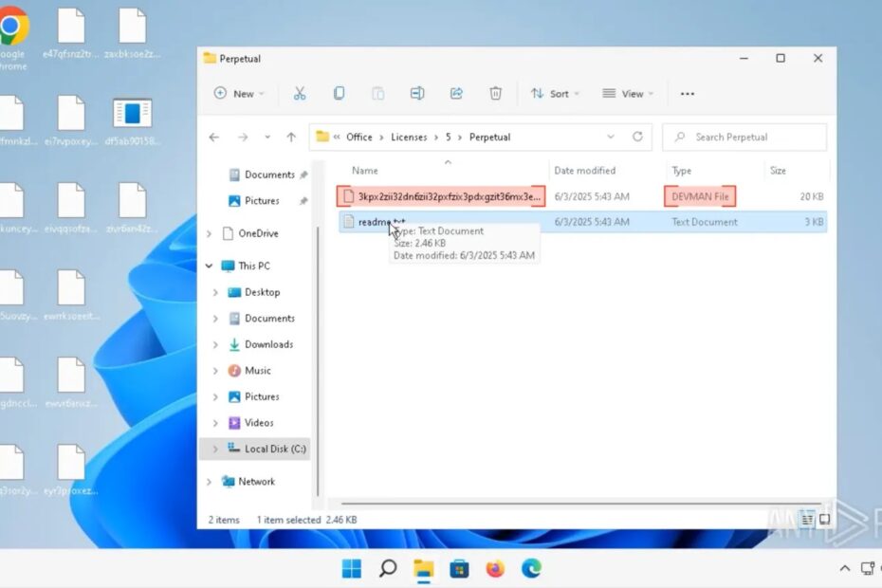The width and height of the screenshot is (882, 588).
Task: Navigate back with the Back arrow
Action: coord(214,137)
